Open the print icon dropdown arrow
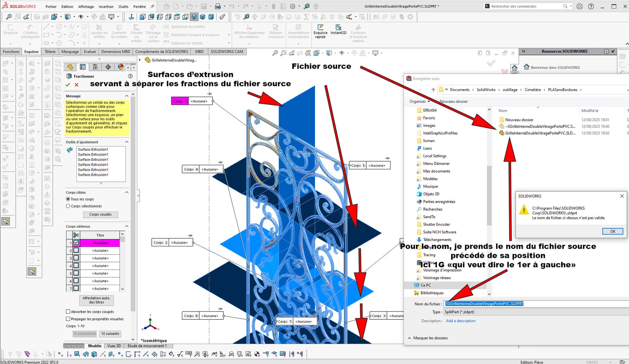This screenshot has width=629, height=364. point(224,6)
